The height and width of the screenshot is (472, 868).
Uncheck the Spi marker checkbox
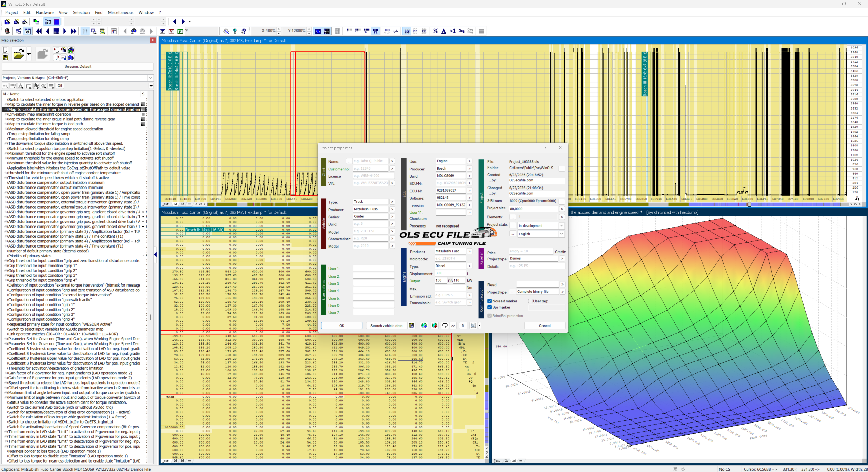coord(489,307)
